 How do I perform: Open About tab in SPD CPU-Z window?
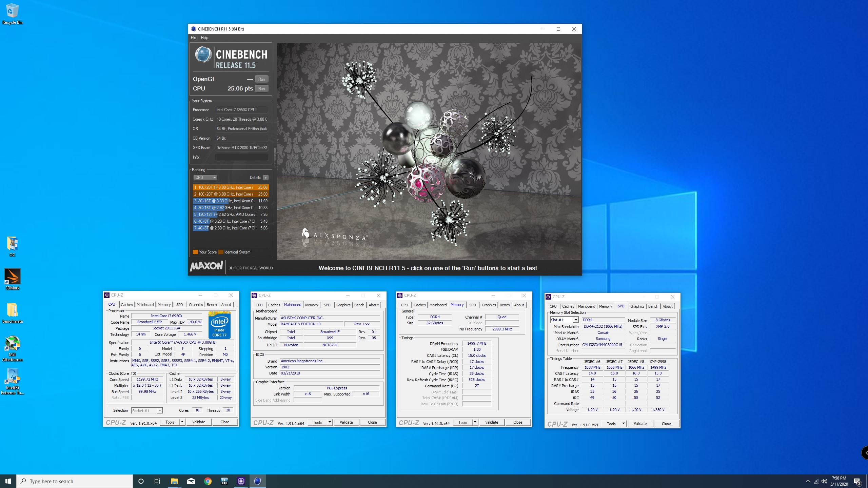(667, 306)
